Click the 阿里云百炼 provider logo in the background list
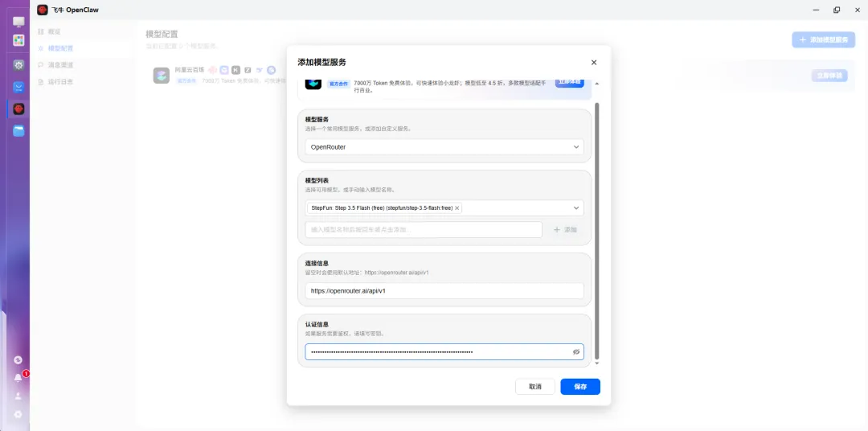Screen dimensions: 868x431 click(161, 76)
